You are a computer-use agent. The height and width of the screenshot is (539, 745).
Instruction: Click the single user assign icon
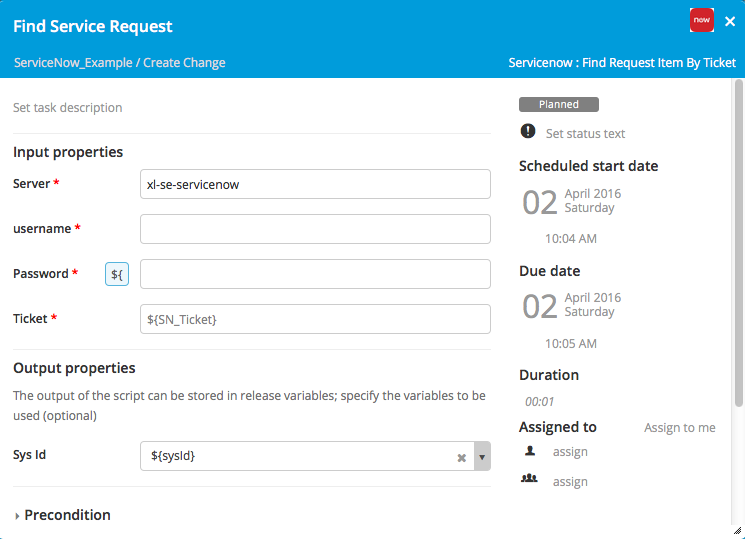[530, 451]
